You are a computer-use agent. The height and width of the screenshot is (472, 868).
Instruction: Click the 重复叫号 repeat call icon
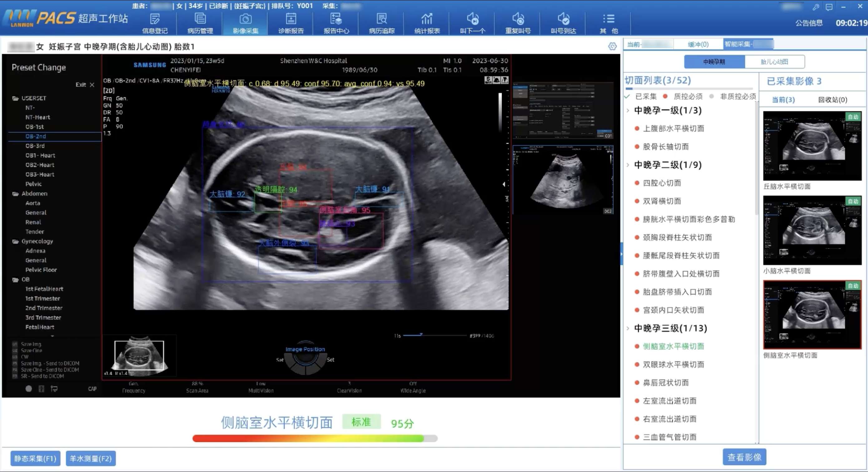pos(518,20)
